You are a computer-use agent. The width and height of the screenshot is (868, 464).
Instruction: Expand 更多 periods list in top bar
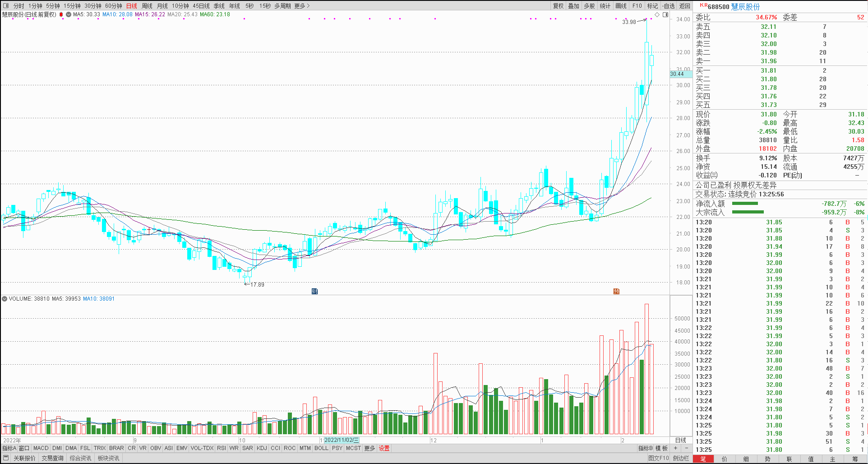[302, 6]
